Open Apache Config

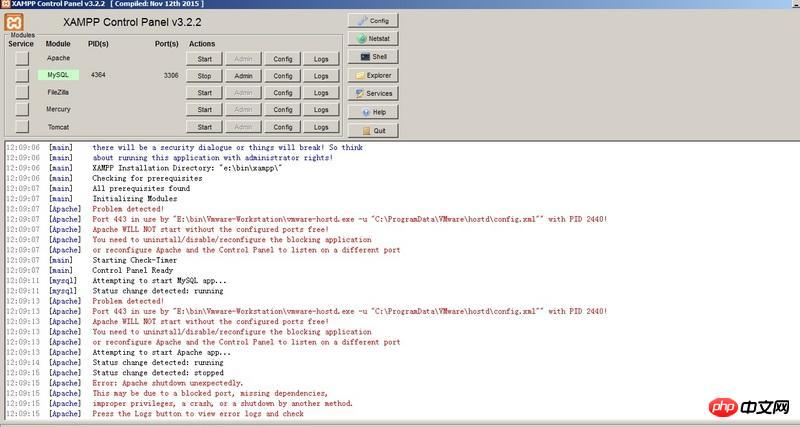coord(283,59)
